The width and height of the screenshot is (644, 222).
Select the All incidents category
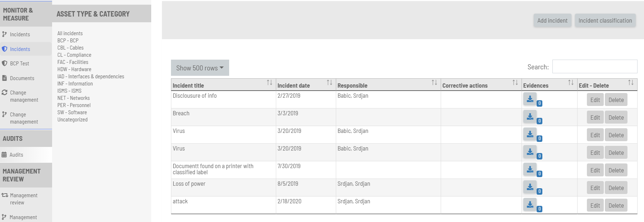[70, 33]
